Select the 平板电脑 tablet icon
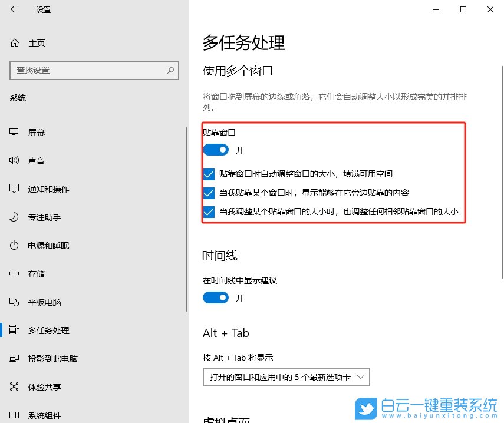 click(x=14, y=302)
